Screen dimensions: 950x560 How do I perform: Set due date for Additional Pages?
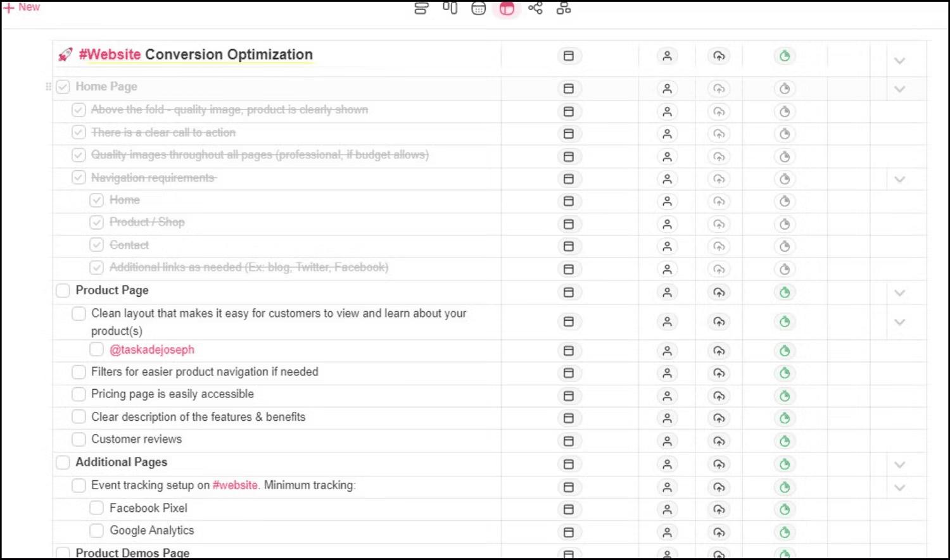click(x=569, y=464)
